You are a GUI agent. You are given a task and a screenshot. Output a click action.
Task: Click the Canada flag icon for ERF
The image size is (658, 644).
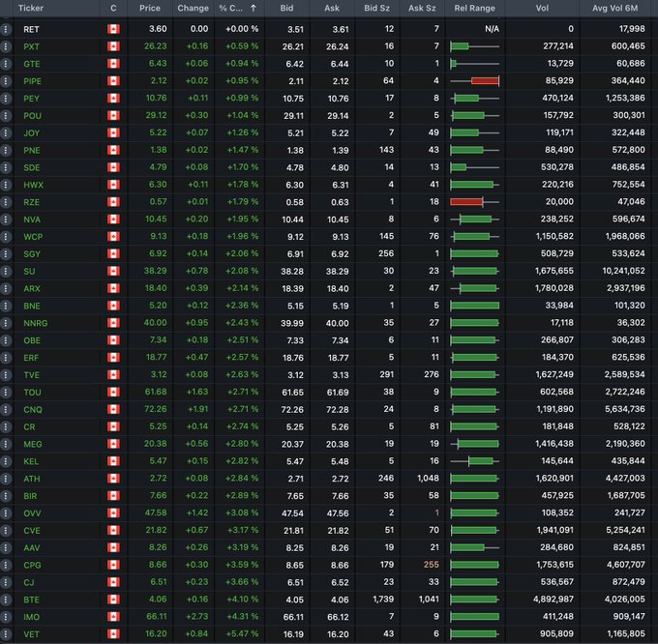[x=113, y=357]
